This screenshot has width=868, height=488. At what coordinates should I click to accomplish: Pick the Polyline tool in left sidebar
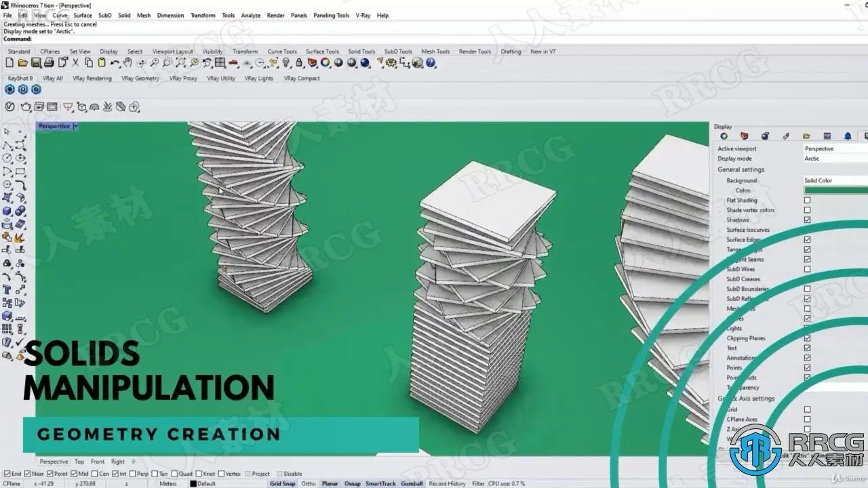coord(7,145)
